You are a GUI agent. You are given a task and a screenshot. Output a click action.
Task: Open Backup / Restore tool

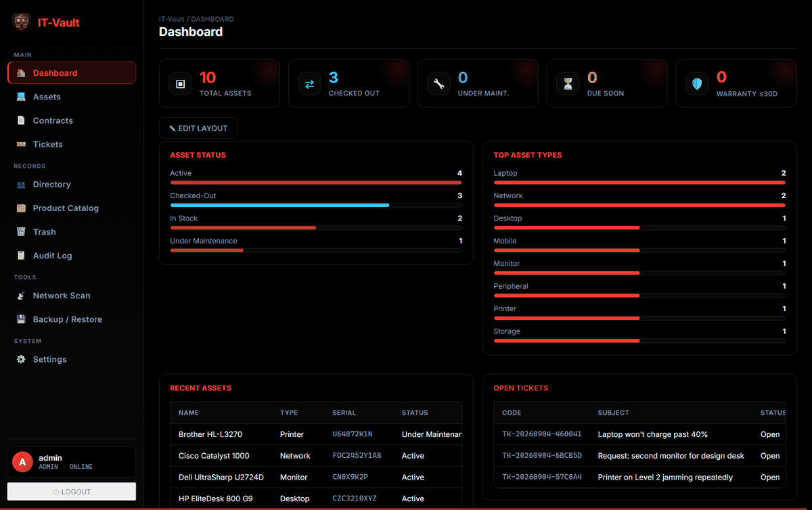coord(72,319)
